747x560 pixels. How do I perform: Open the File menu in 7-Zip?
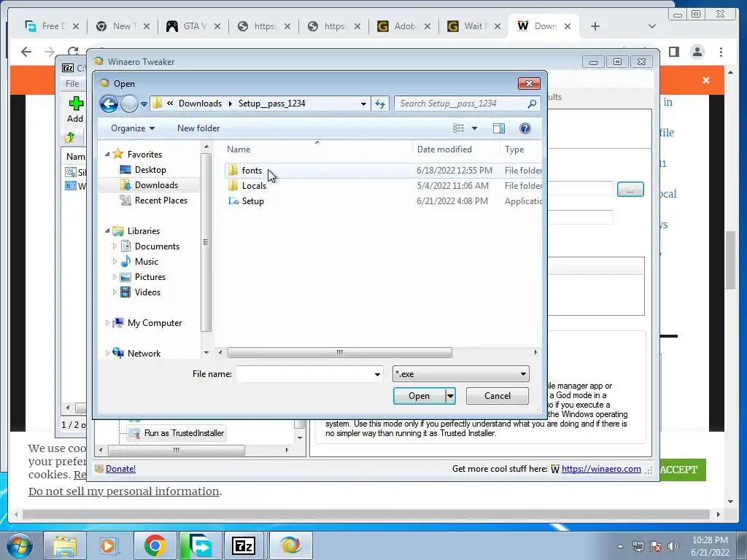[x=72, y=83]
